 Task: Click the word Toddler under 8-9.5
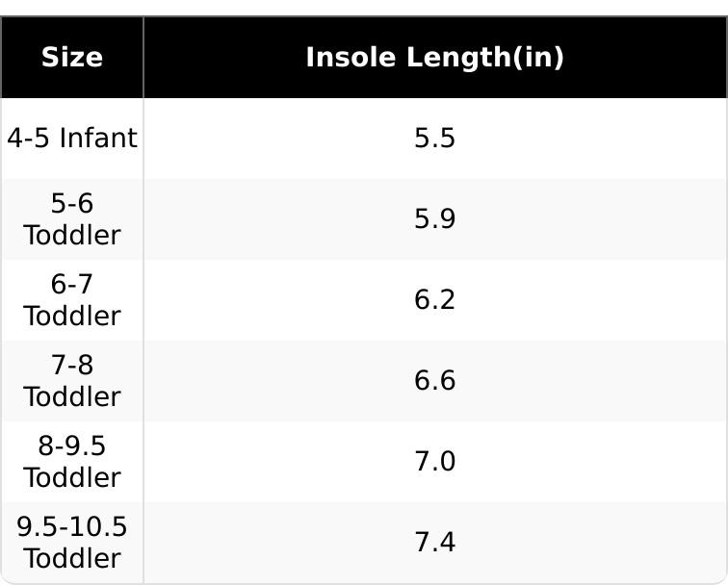click(72, 478)
